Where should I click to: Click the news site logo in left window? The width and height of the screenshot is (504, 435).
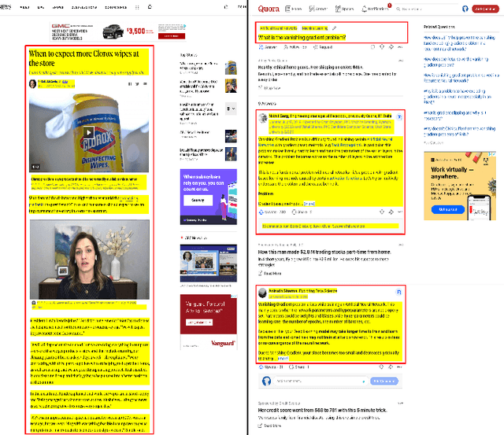(6, 7)
